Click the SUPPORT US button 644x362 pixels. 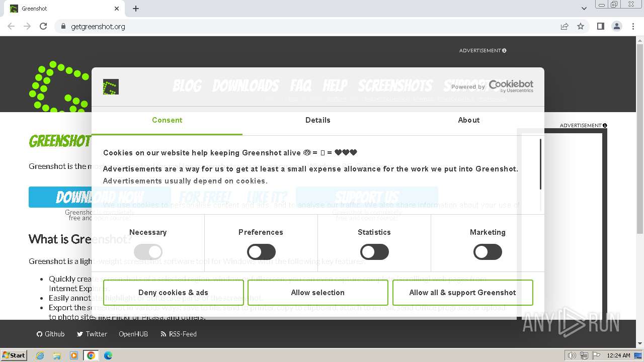tap(367, 197)
